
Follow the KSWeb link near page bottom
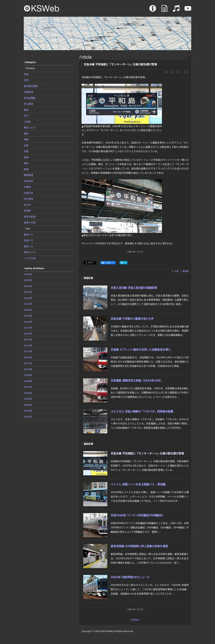coord(135,620)
